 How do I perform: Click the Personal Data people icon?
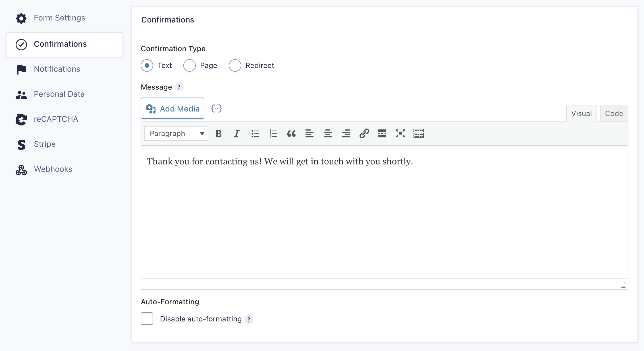[x=21, y=95]
